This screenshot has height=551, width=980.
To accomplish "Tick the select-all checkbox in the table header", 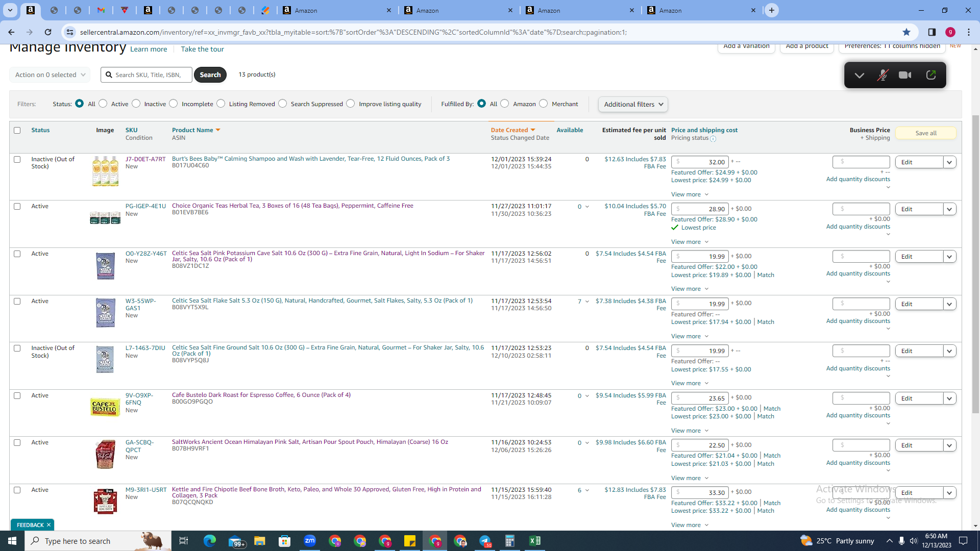I will coord(17,130).
